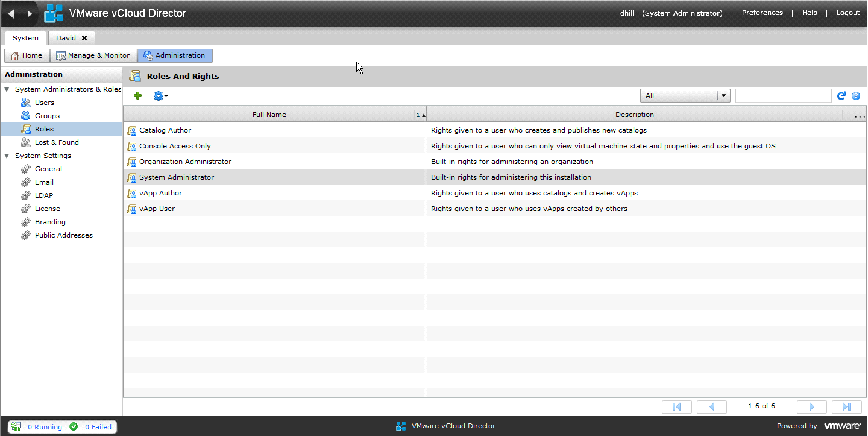This screenshot has width=868, height=436.
Task: Select the Groups tree item
Action: (47, 116)
